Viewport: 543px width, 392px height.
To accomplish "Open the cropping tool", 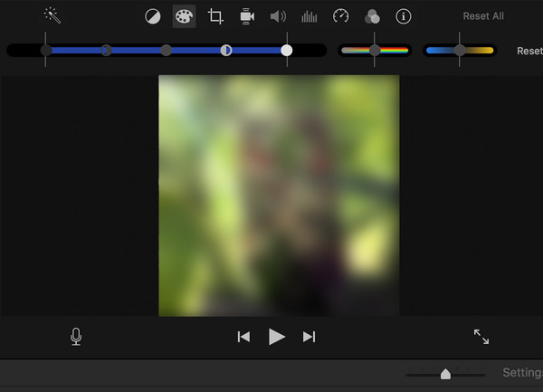I will (215, 16).
